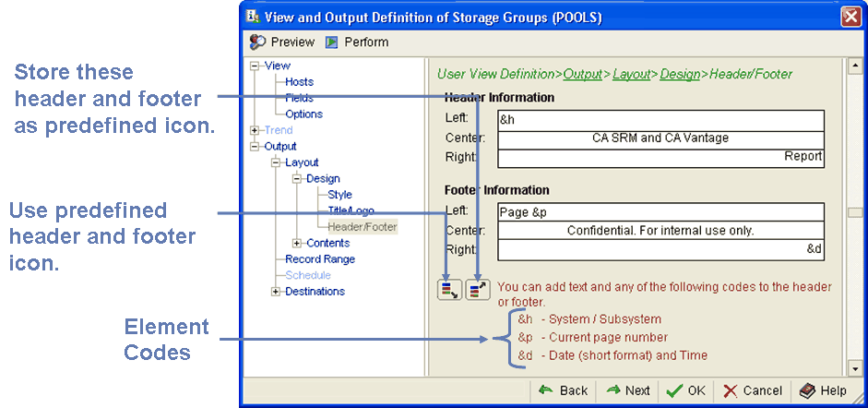The height and width of the screenshot is (408, 868).
Task: Select Record Range in the tree
Action: pyautogui.click(x=320, y=259)
